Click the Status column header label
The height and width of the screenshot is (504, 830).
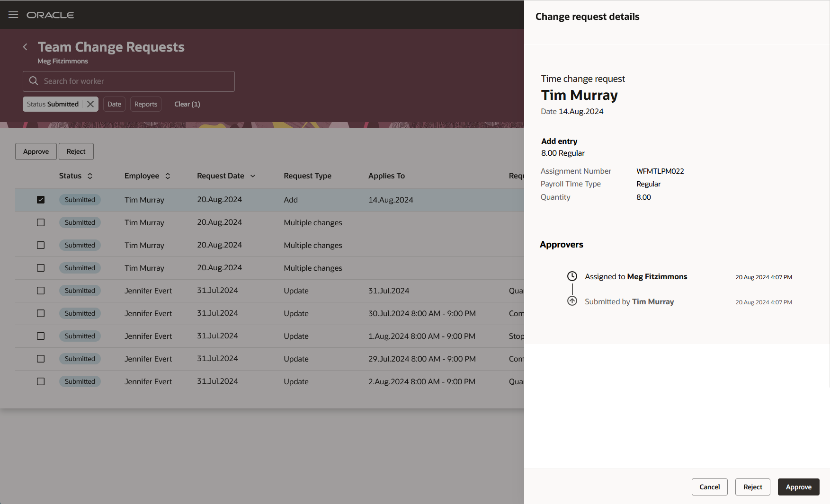(x=70, y=176)
